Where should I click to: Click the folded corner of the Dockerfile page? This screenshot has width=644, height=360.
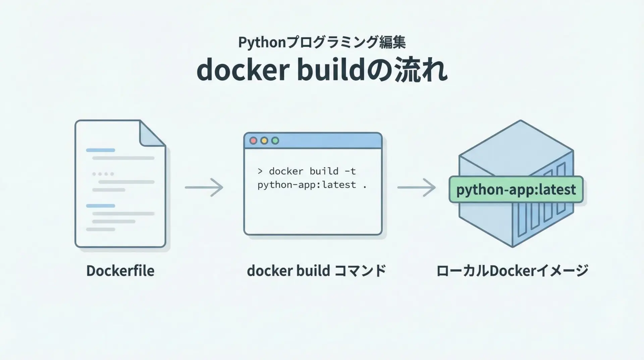151,135
